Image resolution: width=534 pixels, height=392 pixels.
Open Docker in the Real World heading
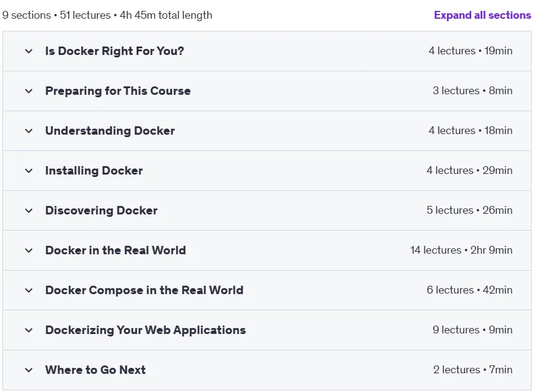point(116,250)
